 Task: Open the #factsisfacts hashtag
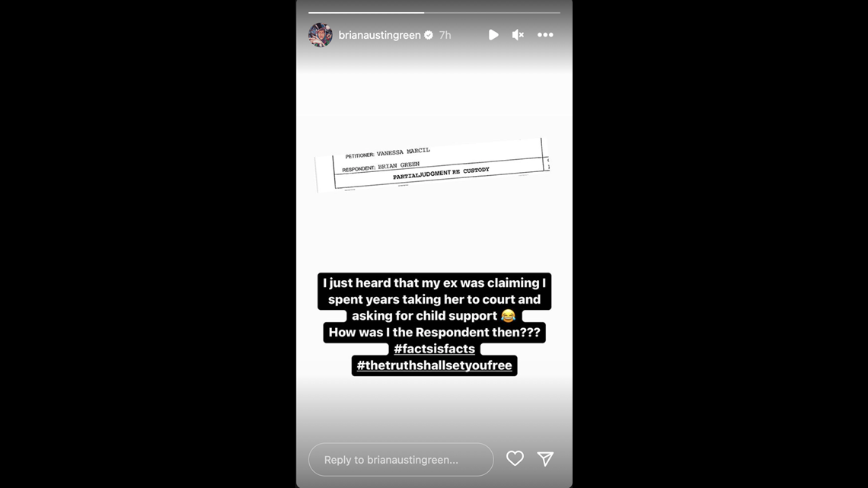point(435,349)
